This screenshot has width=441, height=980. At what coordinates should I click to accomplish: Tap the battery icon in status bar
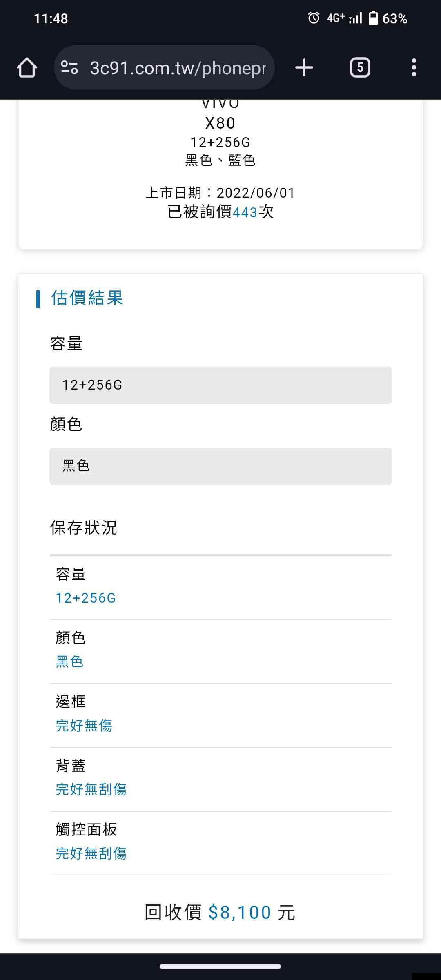pos(373,18)
